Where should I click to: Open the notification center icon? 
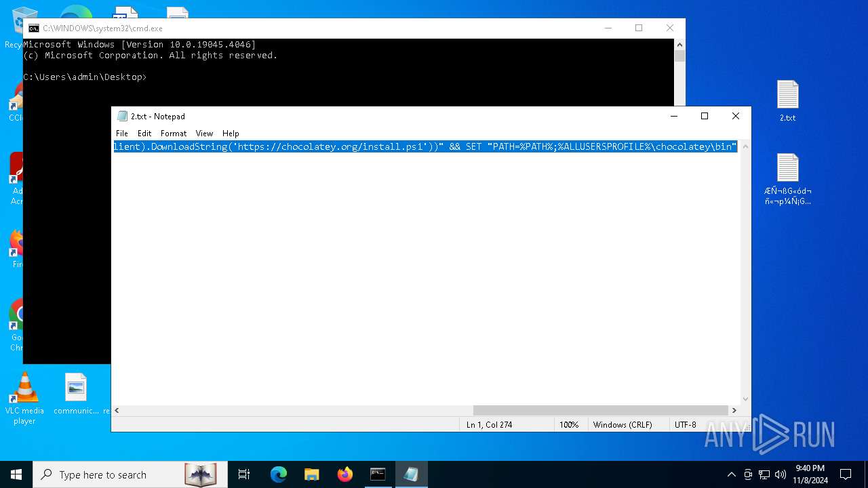pyautogui.click(x=846, y=474)
